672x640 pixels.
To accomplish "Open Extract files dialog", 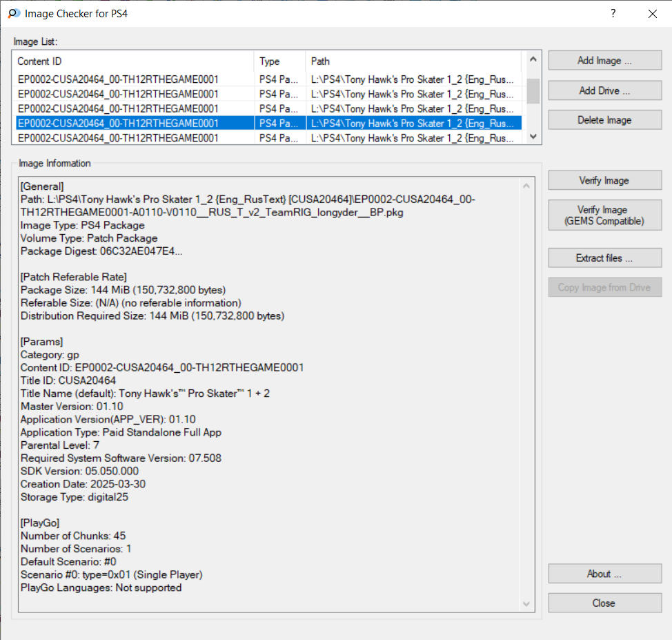I will coord(604,258).
